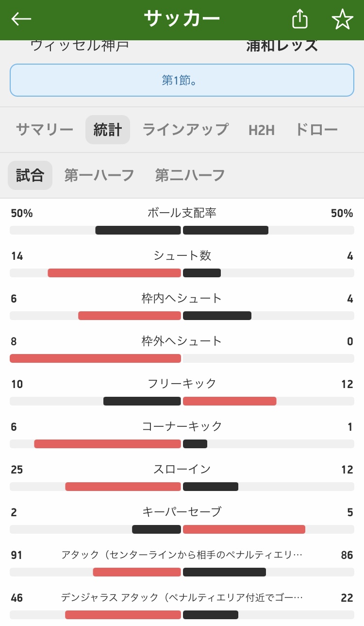Tap the ボール支配率 possession bar

tap(182, 230)
